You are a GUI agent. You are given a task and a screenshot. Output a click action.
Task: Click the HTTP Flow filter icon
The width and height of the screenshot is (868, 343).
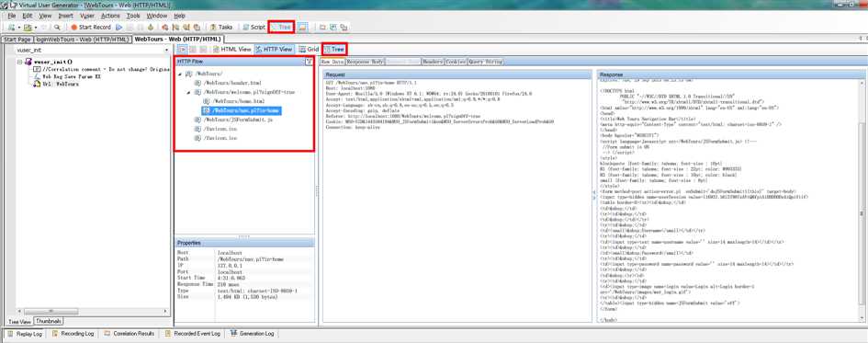pos(309,62)
